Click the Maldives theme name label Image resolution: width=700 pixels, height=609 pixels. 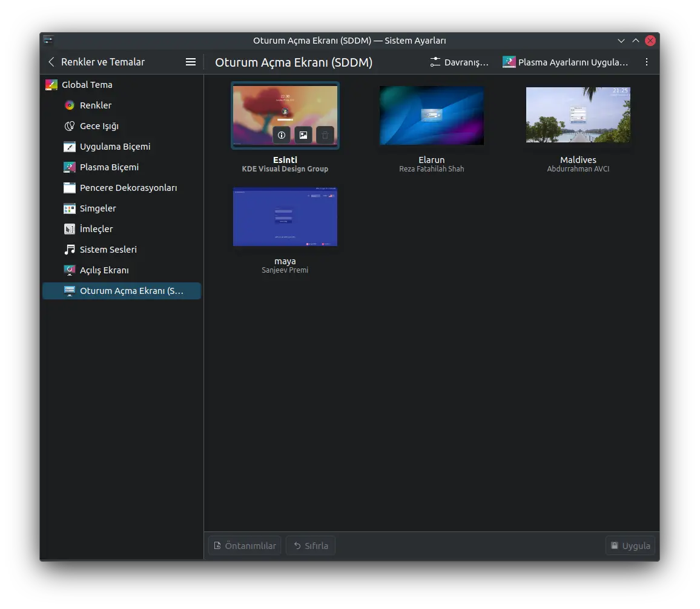coord(578,159)
